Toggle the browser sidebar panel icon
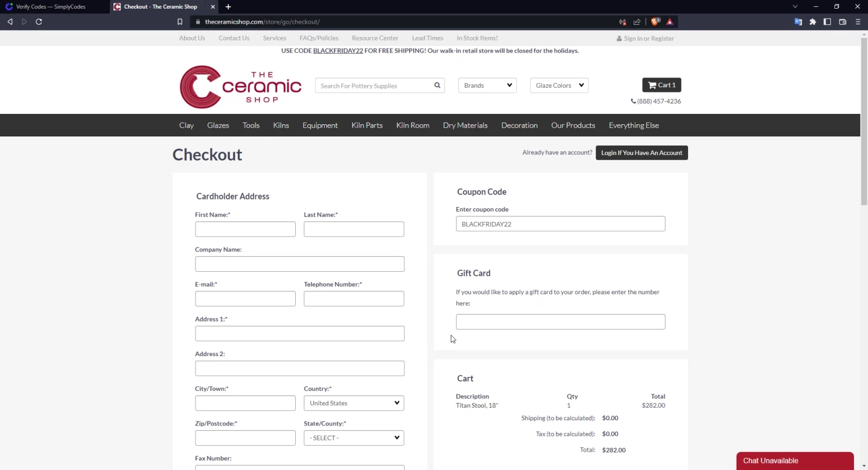 coord(827,22)
